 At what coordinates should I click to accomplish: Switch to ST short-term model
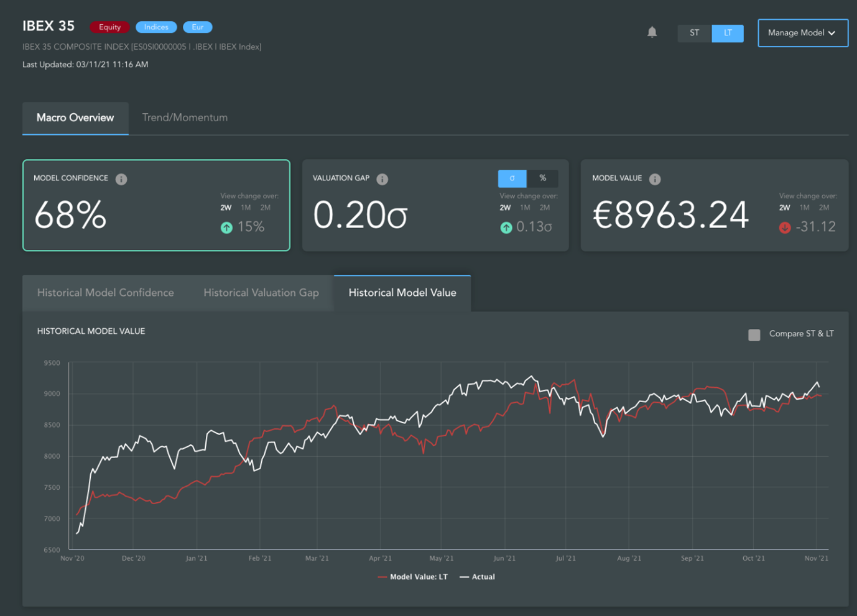point(694,33)
